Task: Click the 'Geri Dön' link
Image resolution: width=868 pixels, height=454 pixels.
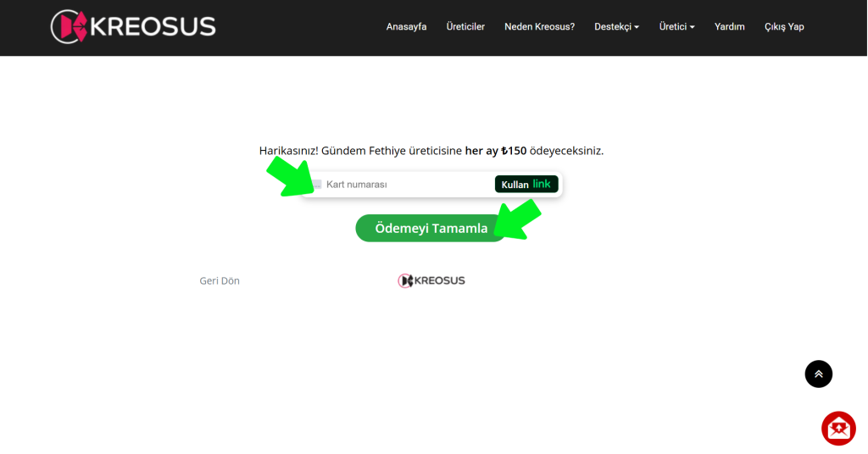Action: [220, 281]
